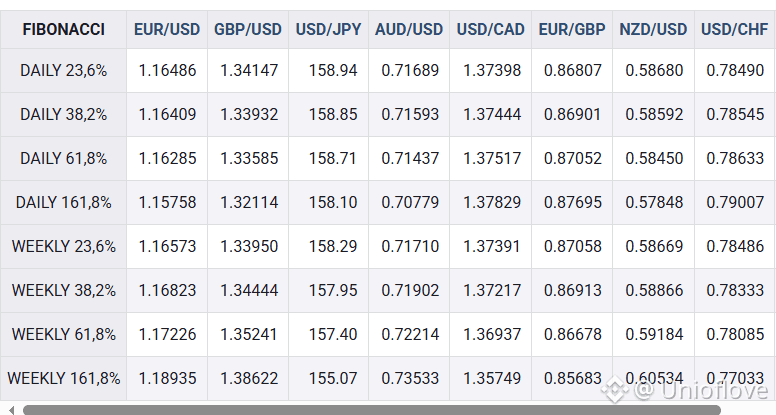Image resolution: width=776 pixels, height=415 pixels.
Task: Select the EUR/USD column header
Action: click(x=167, y=29)
